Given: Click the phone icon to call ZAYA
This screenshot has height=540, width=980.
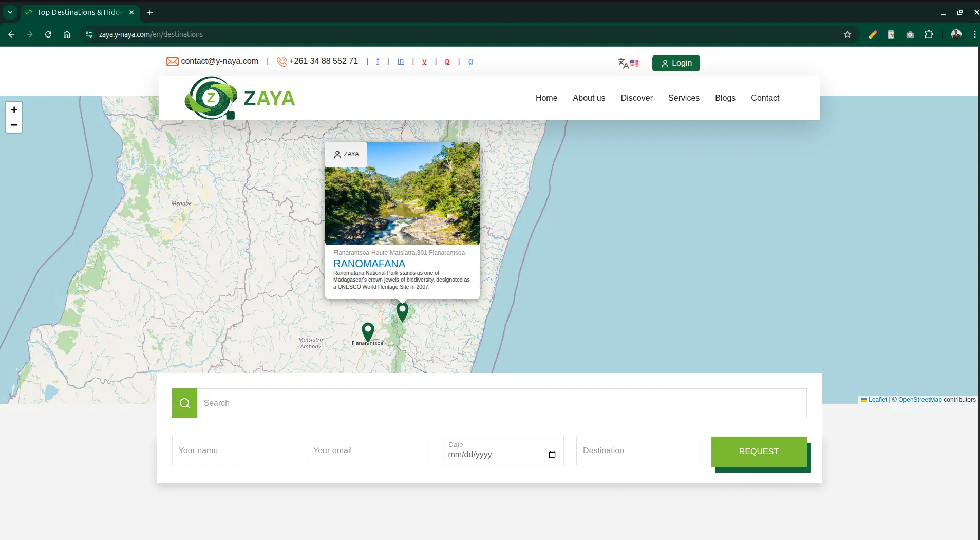Looking at the screenshot, I should [281, 61].
